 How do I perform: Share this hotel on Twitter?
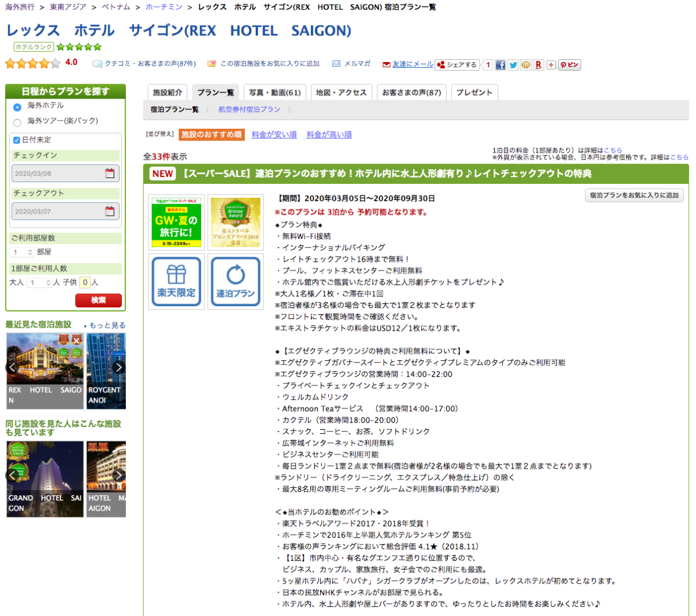[513, 65]
